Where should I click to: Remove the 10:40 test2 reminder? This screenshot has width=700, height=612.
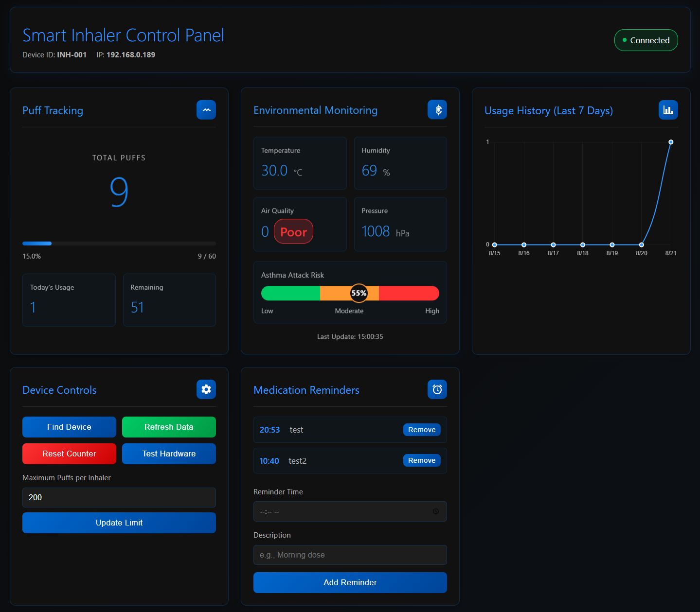tap(422, 460)
